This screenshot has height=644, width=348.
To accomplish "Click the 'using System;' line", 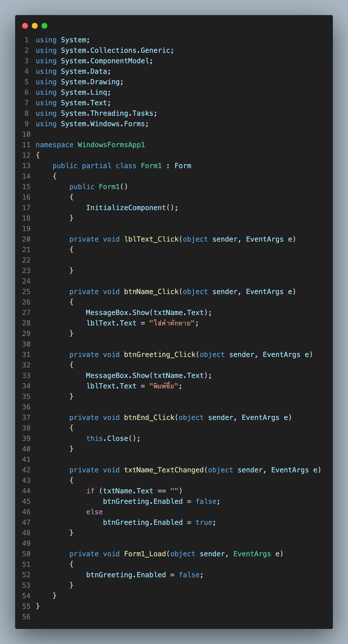I will click(63, 40).
